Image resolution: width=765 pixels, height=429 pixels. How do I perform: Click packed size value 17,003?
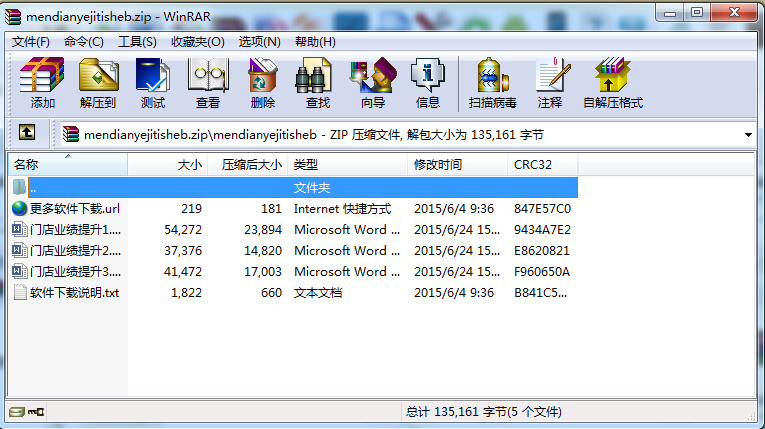click(263, 272)
